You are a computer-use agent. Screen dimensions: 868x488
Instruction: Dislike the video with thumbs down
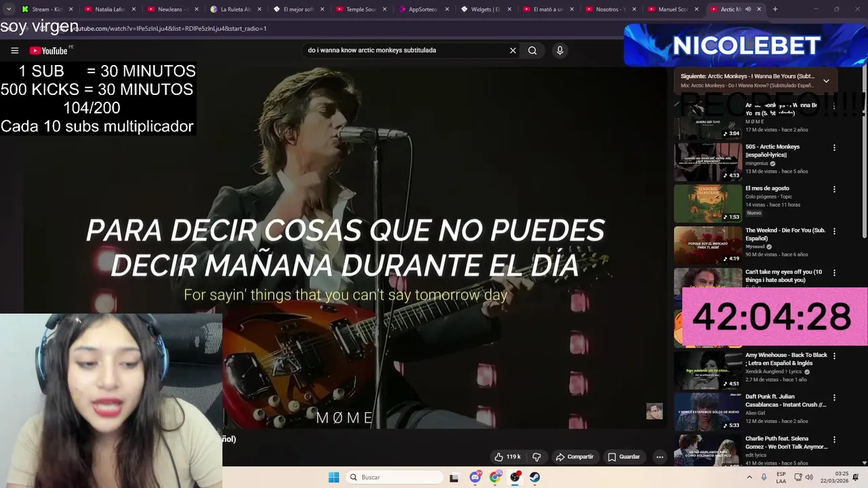pos(536,457)
